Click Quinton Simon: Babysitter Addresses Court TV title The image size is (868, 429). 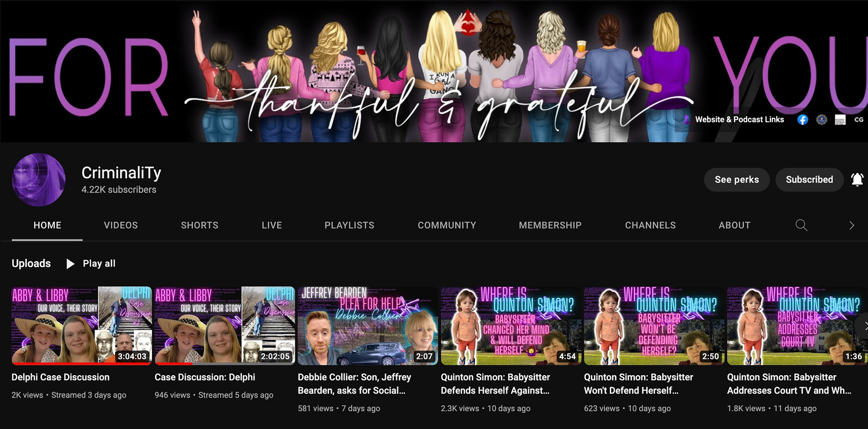tap(789, 384)
